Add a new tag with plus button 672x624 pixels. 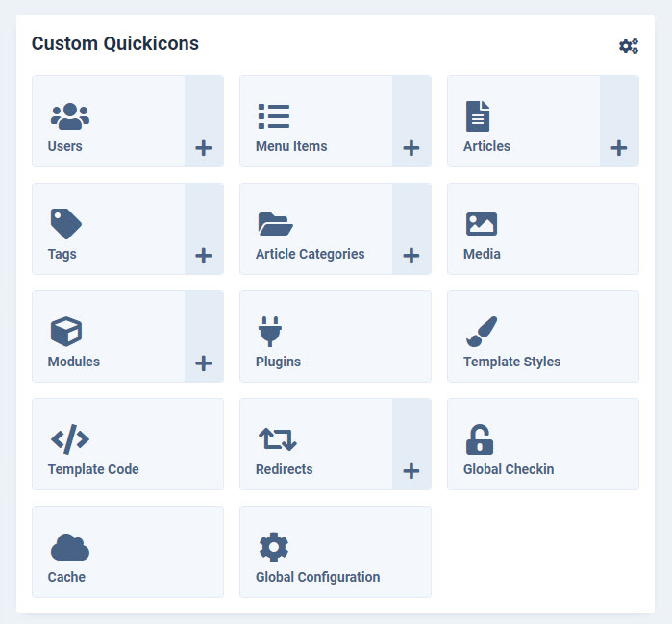204,256
